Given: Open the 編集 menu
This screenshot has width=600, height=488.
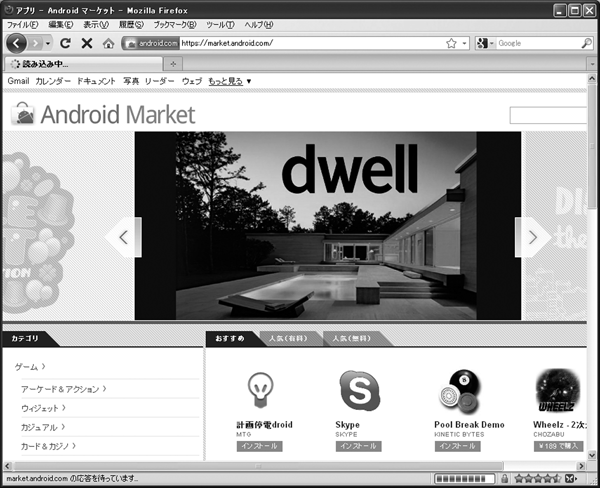Looking at the screenshot, I should click(x=61, y=25).
